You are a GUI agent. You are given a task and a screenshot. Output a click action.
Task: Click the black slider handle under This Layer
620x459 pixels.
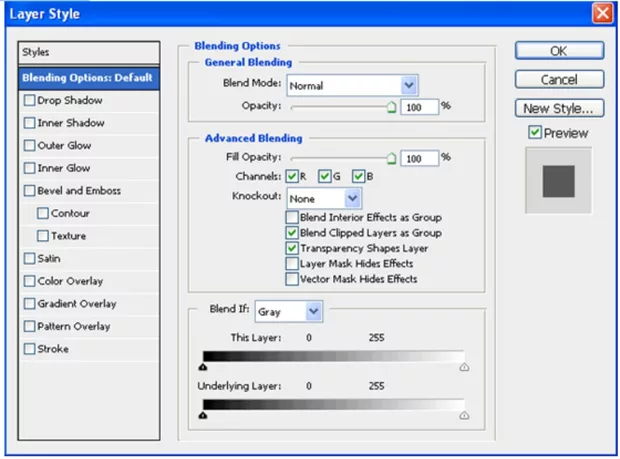pos(204,368)
